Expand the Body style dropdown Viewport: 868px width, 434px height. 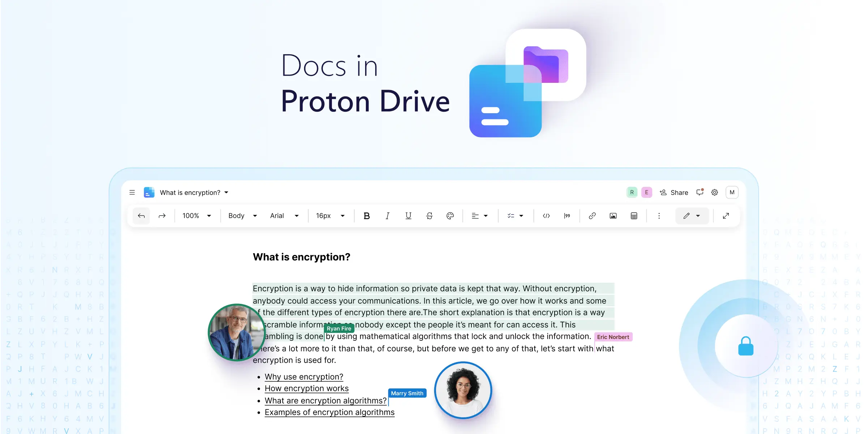[x=242, y=215]
